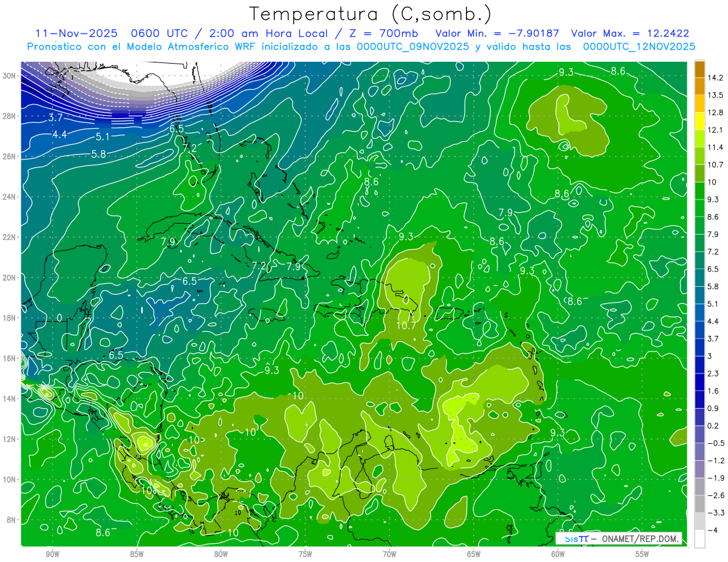728x562 pixels.
Task: Click the '80W' longitude axis label
Action: click(x=221, y=554)
